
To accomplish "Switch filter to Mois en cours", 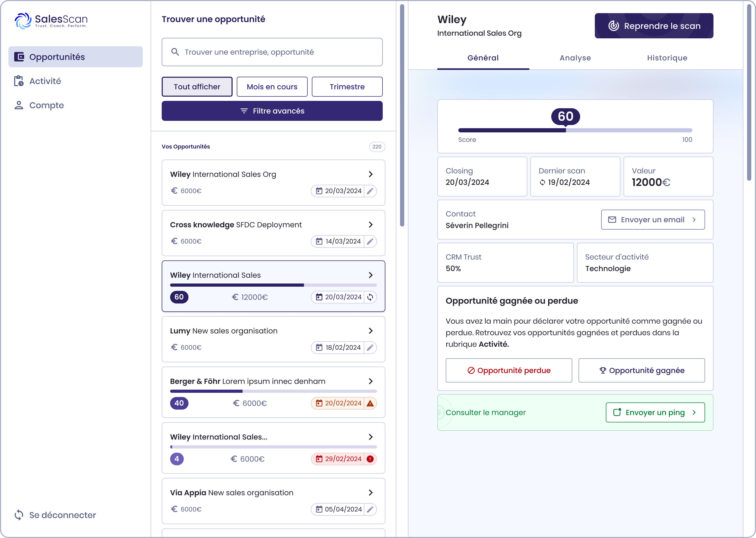I will [x=272, y=87].
